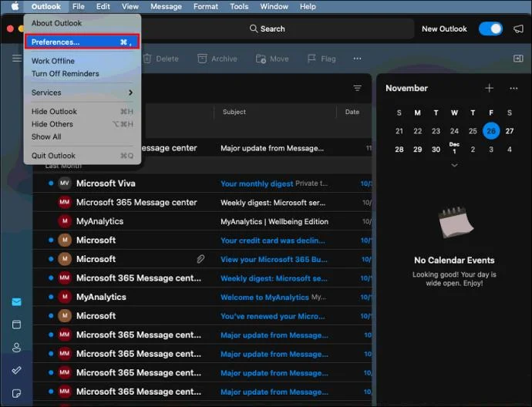
Task: Open the message list filter icon
Action: click(x=357, y=88)
